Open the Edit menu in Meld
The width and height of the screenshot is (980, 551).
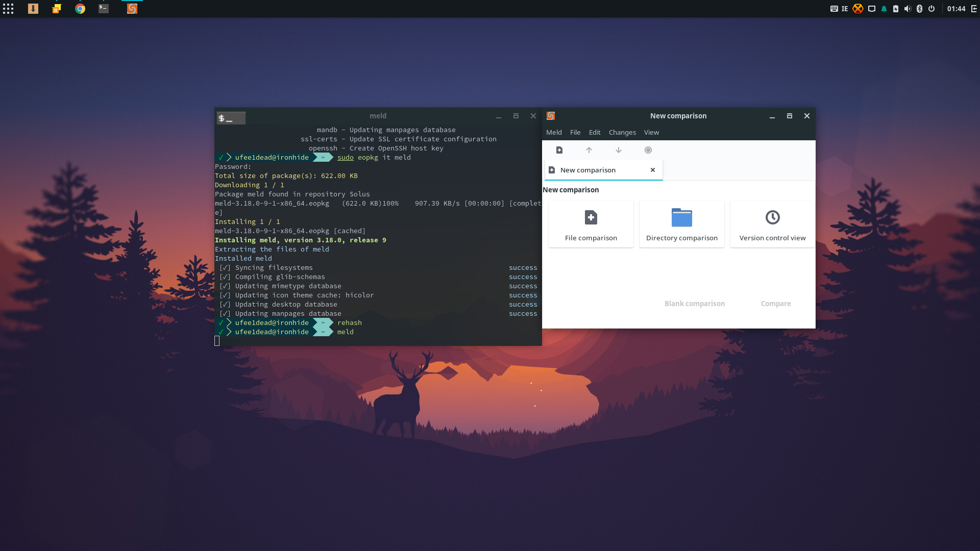point(595,132)
